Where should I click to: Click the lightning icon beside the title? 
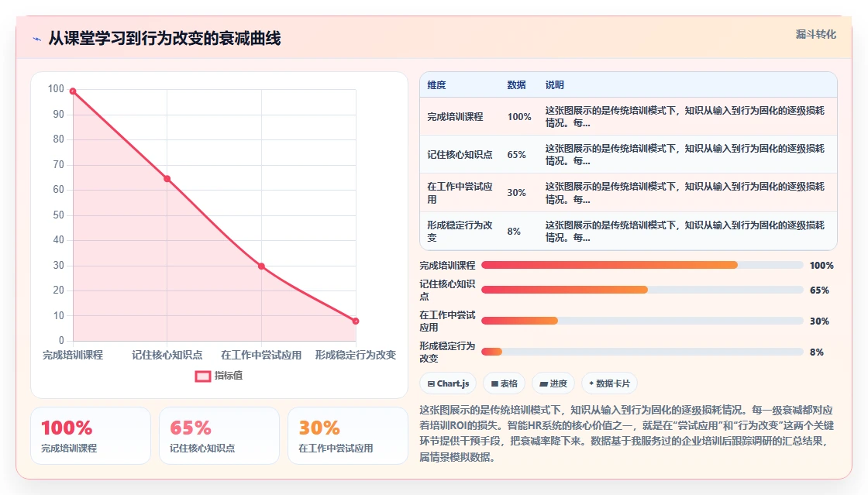pos(36,39)
